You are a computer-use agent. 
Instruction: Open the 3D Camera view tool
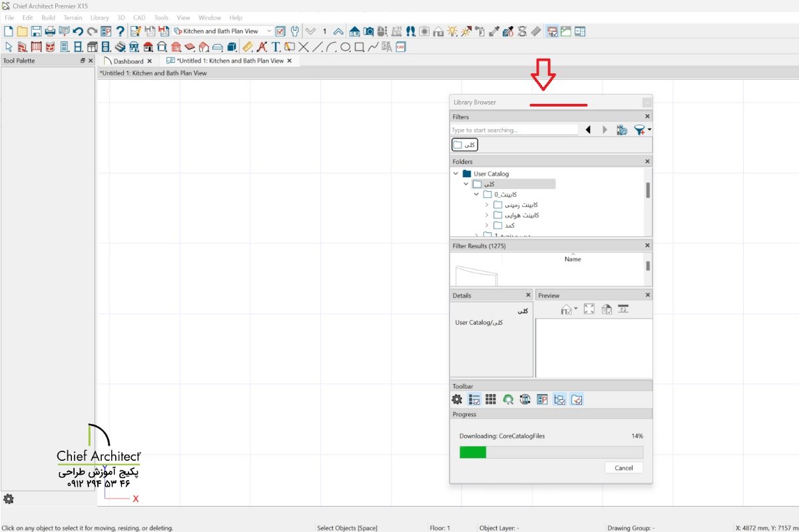tap(368, 31)
